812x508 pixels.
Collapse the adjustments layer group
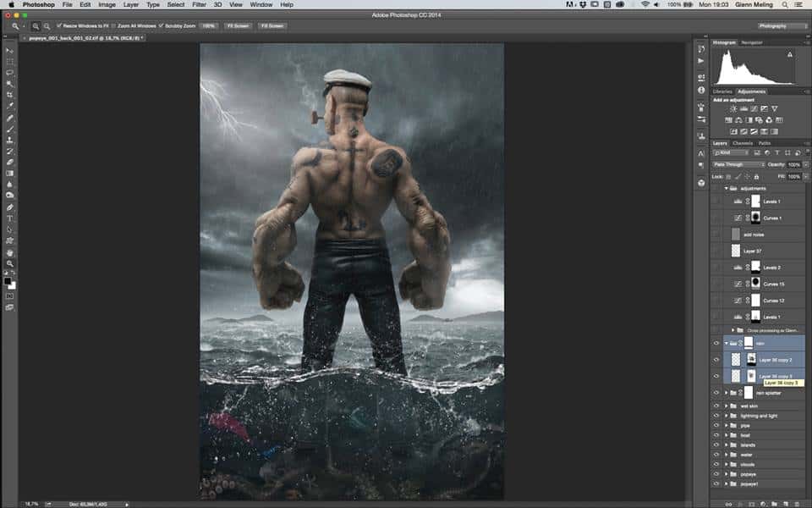point(726,189)
